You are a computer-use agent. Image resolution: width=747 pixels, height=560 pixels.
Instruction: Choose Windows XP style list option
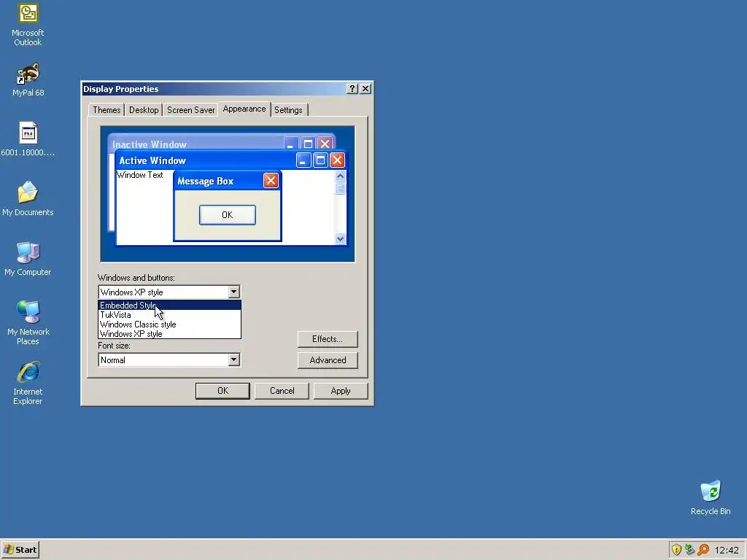[x=169, y=334]
